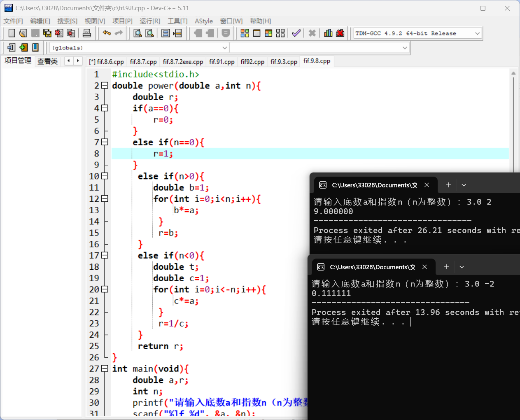Add new tab in lower console window
This screenshot has height=420, width=520.
pyautogui.click(x=446, y=267)
